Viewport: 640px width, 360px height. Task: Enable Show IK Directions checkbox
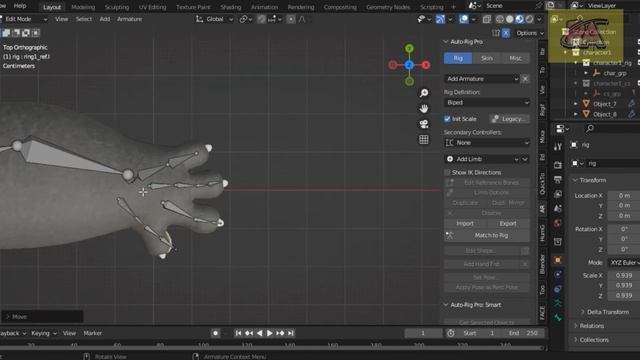(447, 172)
